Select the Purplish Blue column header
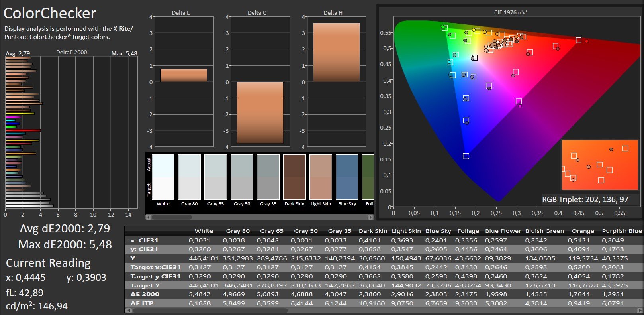This screenshot has width=644, height=315. [621, 231]
